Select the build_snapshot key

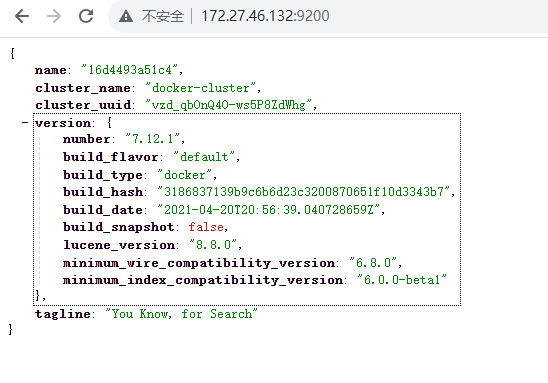[x=118, y=227]
